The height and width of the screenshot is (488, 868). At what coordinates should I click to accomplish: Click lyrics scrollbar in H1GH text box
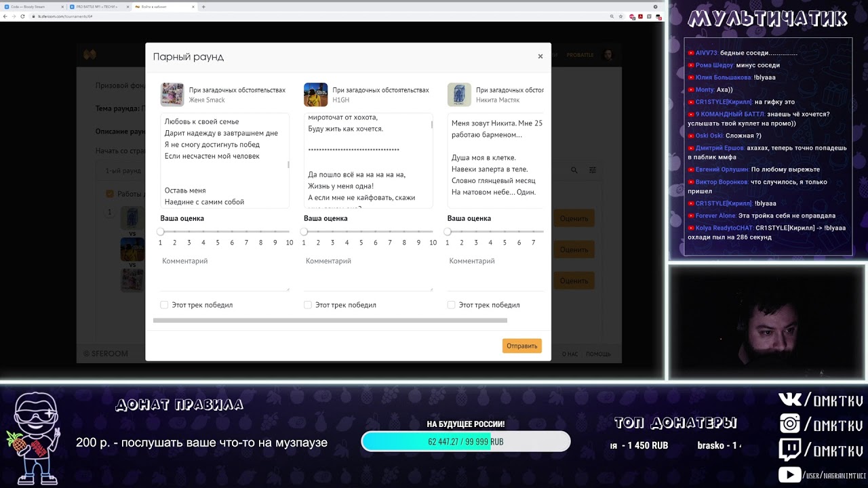pos(431,125)
